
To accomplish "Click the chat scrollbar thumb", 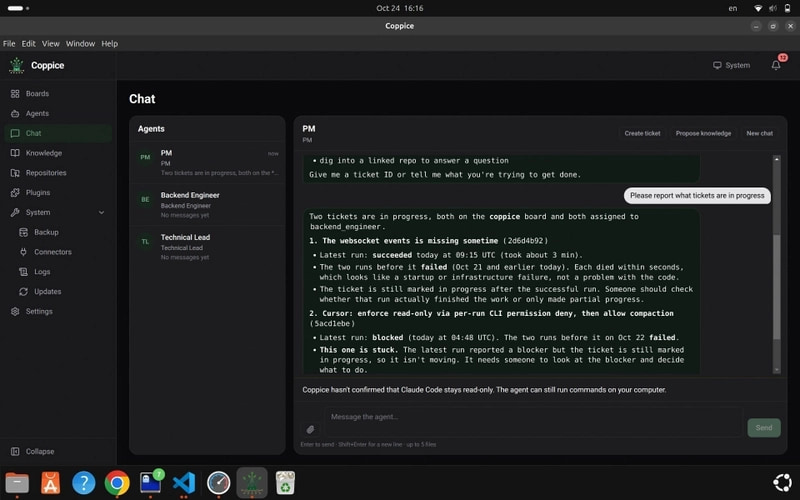I will click(777, 287).
